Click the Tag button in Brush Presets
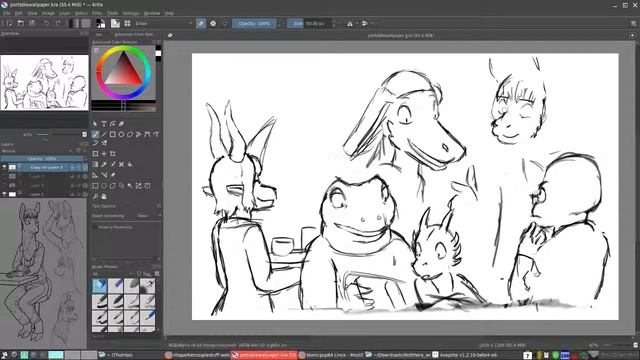This screenshot has height=360, width=640. pyautogui.click(x=144, y=273)
